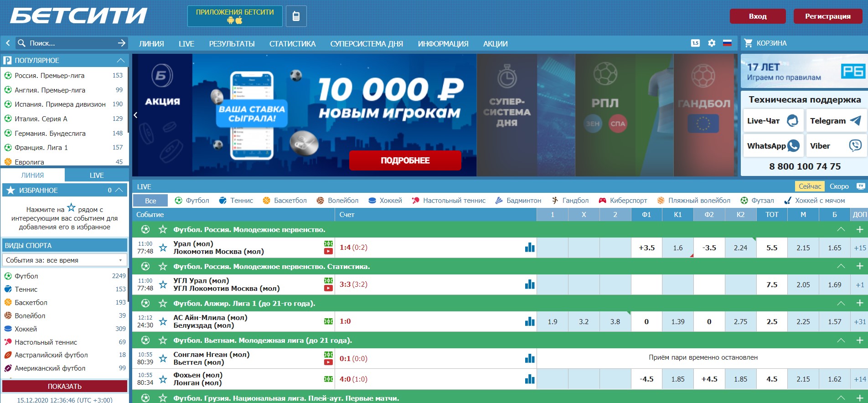Click the Viber support icon
The width and height of the screenshot is (868, 403).
(x=855, y=146)
